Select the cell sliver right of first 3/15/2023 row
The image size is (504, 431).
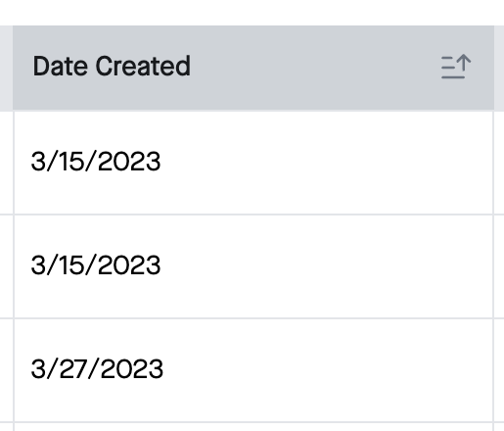click(x=499, y=163)
